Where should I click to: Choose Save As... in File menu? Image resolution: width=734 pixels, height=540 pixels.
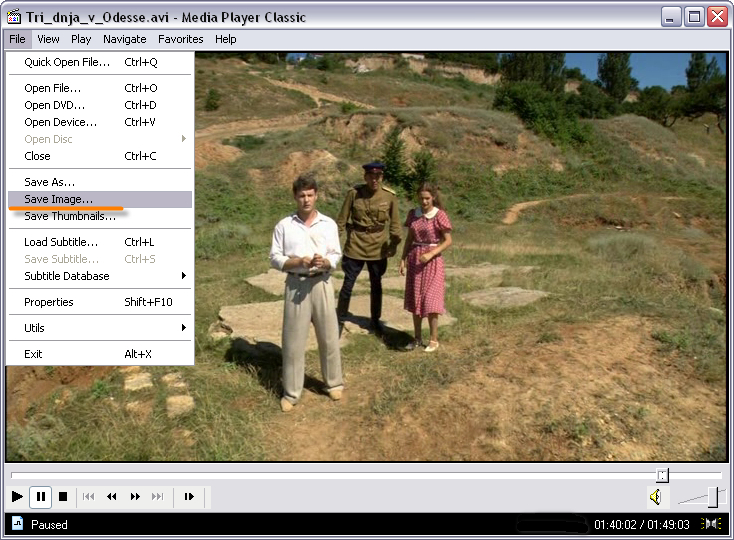point(100,182)
